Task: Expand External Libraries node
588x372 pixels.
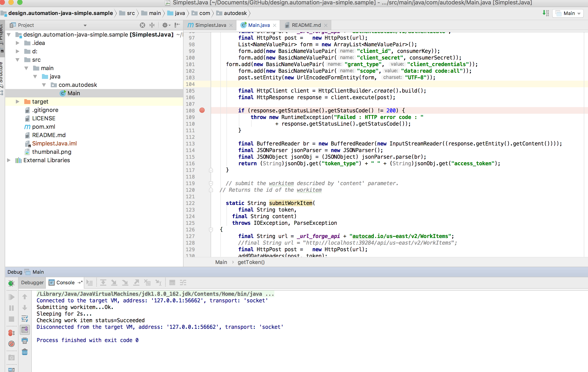Action: tap(9, 160)
